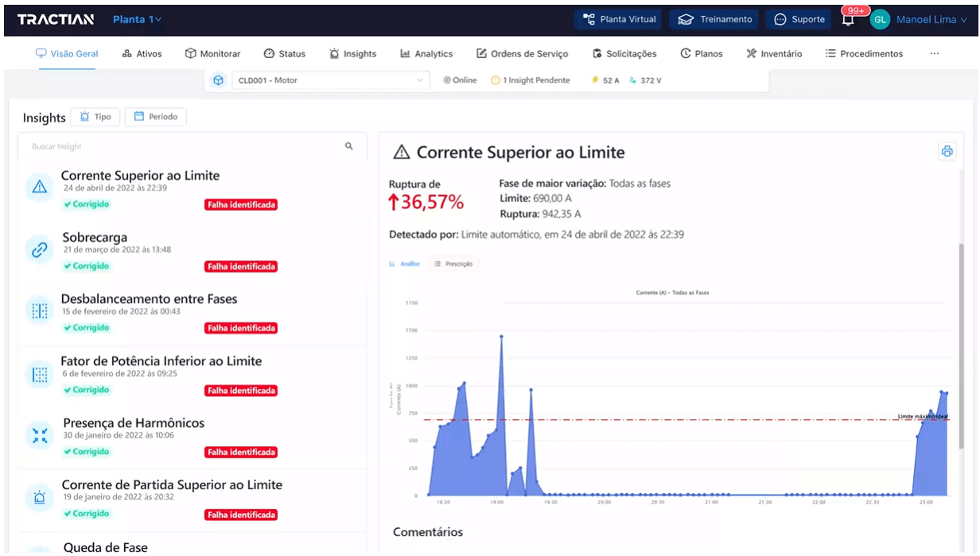
Task: Click the 36,57% rupture value
Action: (x=426, y=202)
